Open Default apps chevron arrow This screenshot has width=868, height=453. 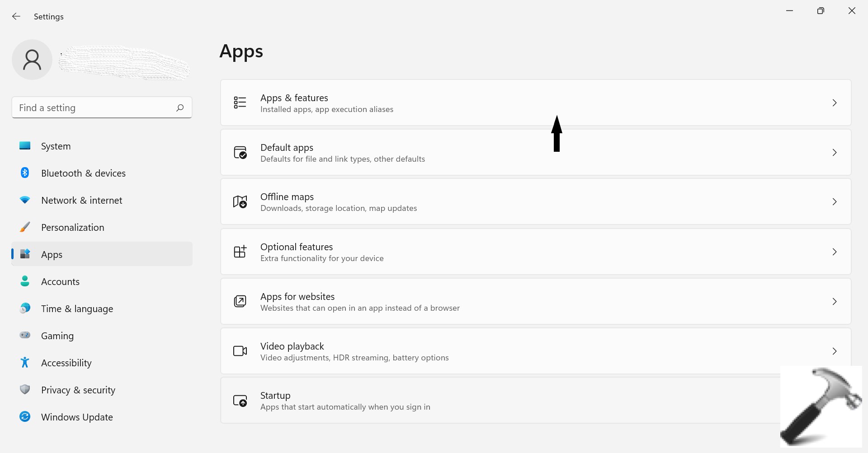[835, 153]
